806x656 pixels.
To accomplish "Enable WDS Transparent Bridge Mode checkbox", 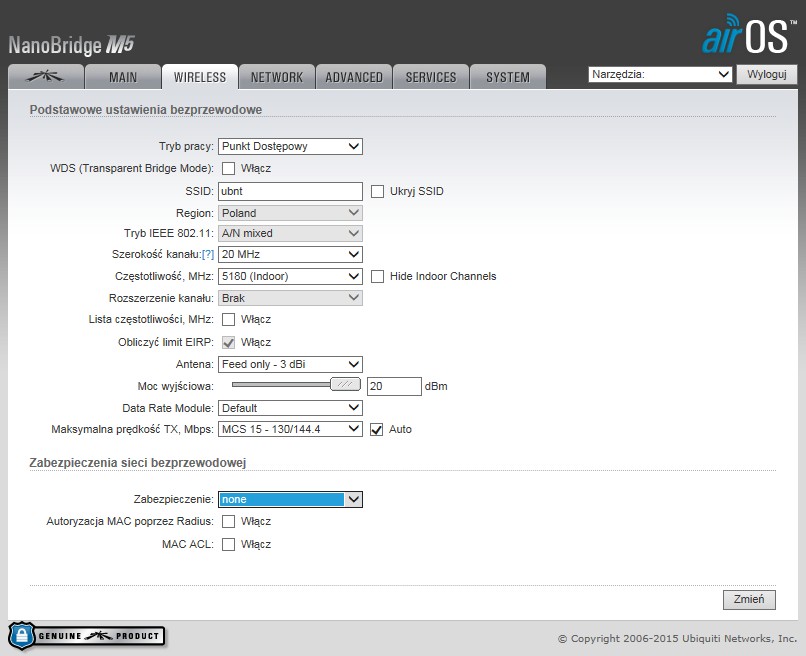I will (x=228, y=168).
